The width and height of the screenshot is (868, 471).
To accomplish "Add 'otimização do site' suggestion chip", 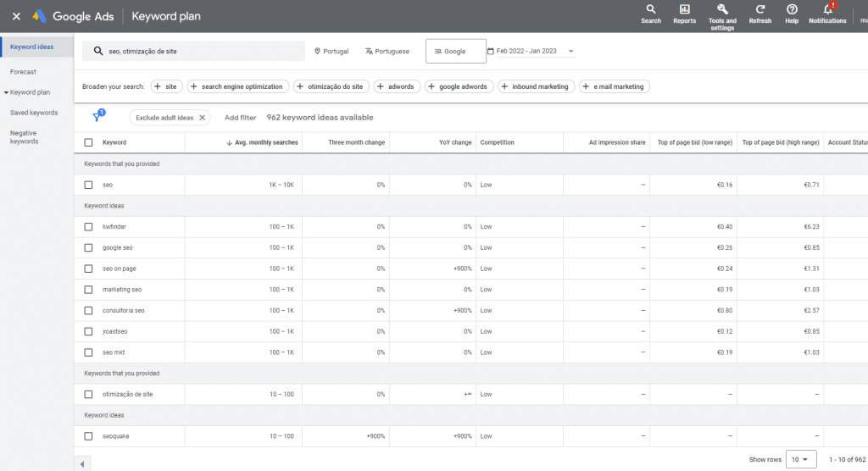I will pyautogui.click(x=331, y=86).
